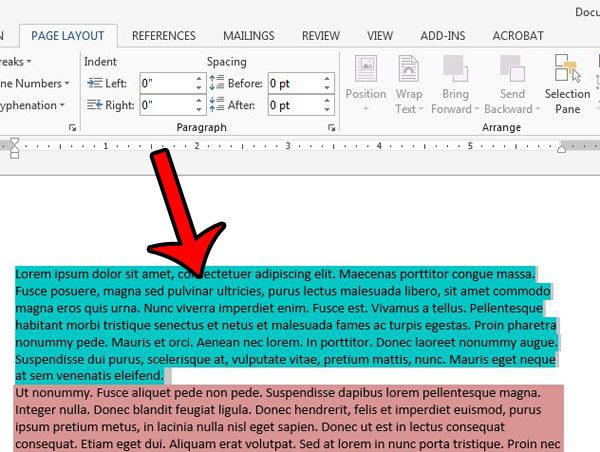Open the Mailings ribbon tab
The image size is (600, 452).
pyautogui.click(x=249, y=36)
